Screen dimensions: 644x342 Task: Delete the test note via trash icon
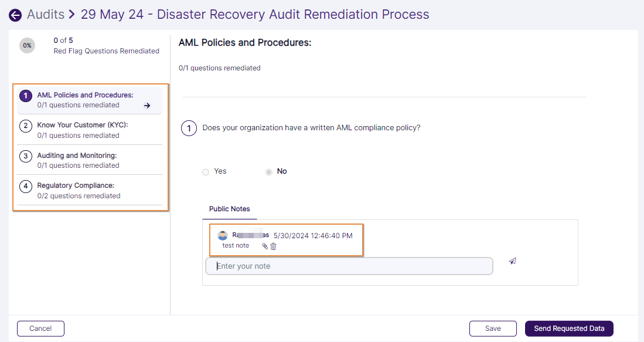coord(273,246)
